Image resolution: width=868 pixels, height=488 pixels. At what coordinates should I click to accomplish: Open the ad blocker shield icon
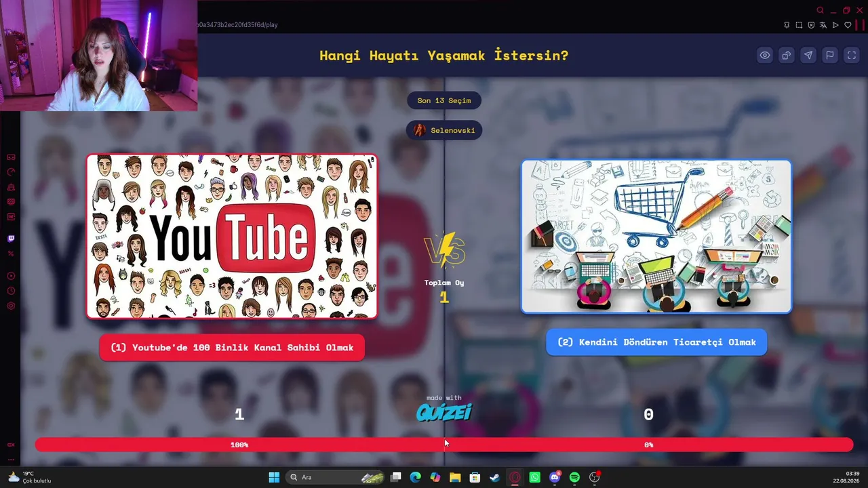tap(811, 25)
